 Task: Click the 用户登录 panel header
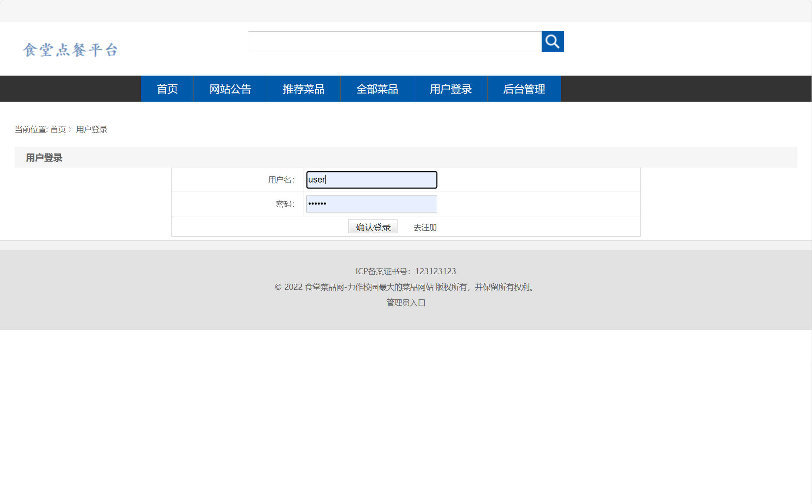(43, 157)
